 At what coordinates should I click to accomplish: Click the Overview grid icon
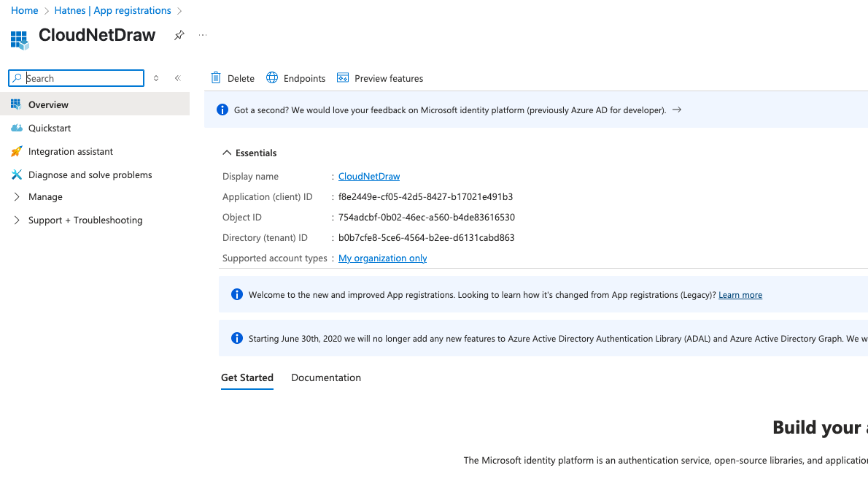[16, 104]
